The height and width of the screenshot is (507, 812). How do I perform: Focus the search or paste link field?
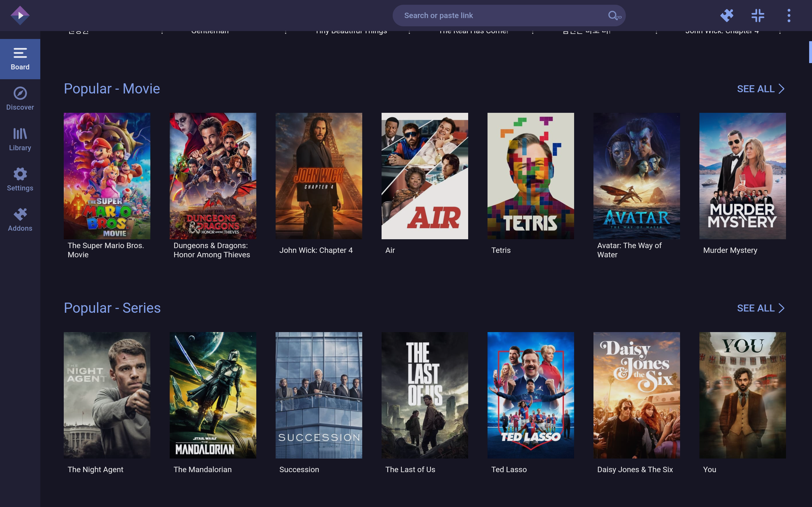(500, 16)
